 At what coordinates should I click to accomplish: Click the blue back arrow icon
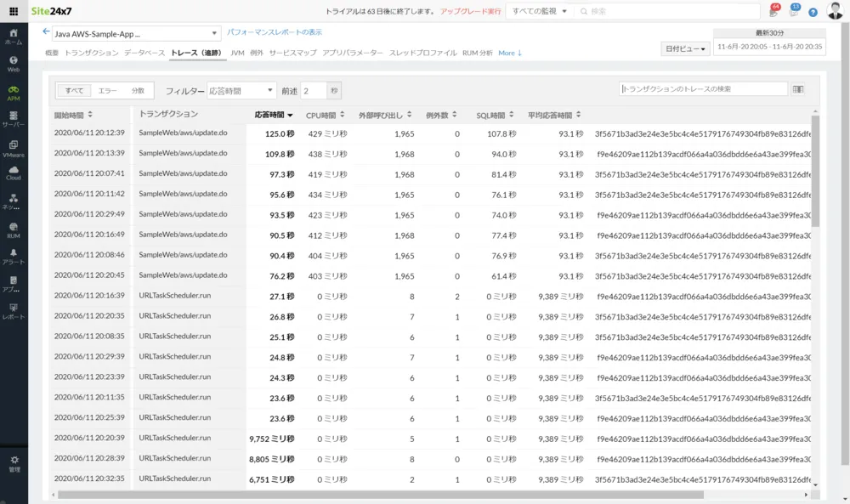46,31
